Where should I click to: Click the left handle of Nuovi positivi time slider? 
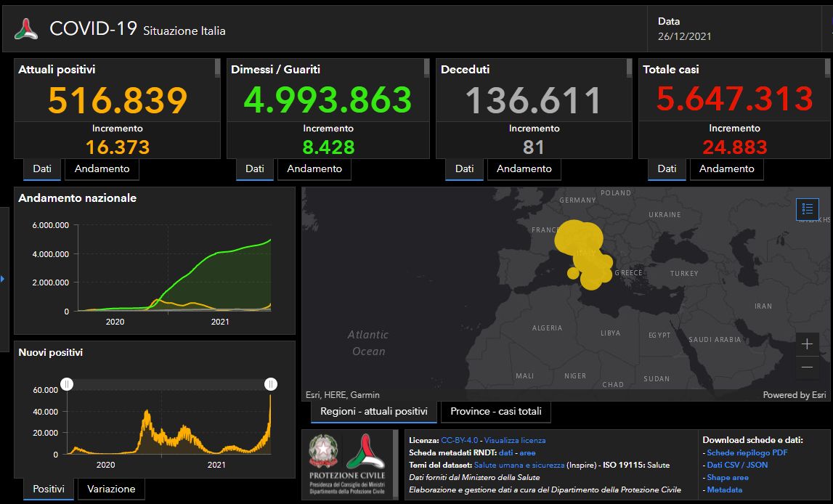pos(67,384)
